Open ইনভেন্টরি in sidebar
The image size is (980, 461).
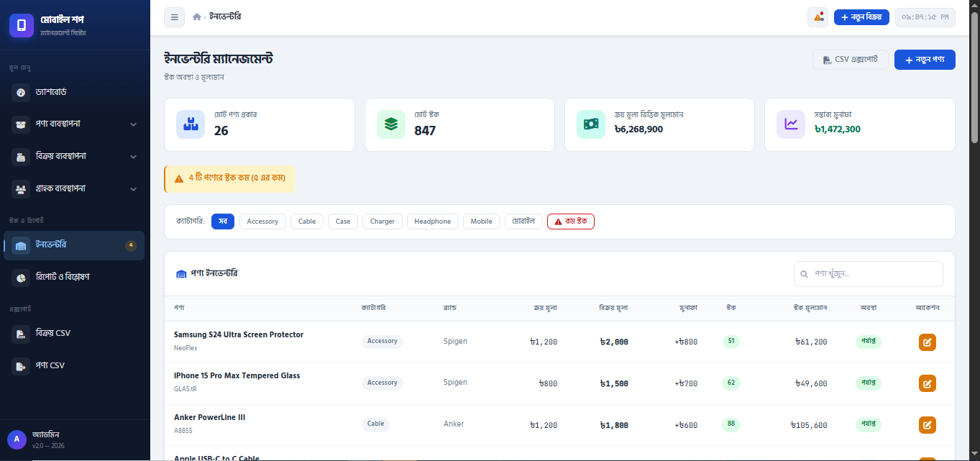(x=74, y=245)
